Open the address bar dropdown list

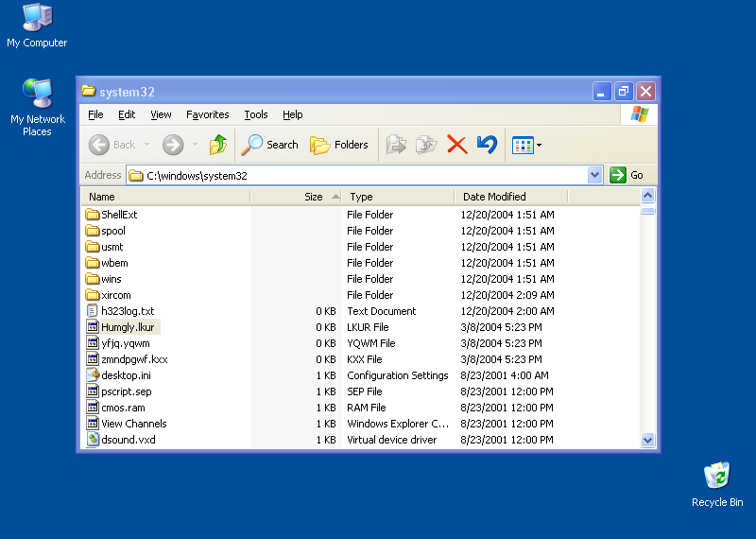coord(595,175)
